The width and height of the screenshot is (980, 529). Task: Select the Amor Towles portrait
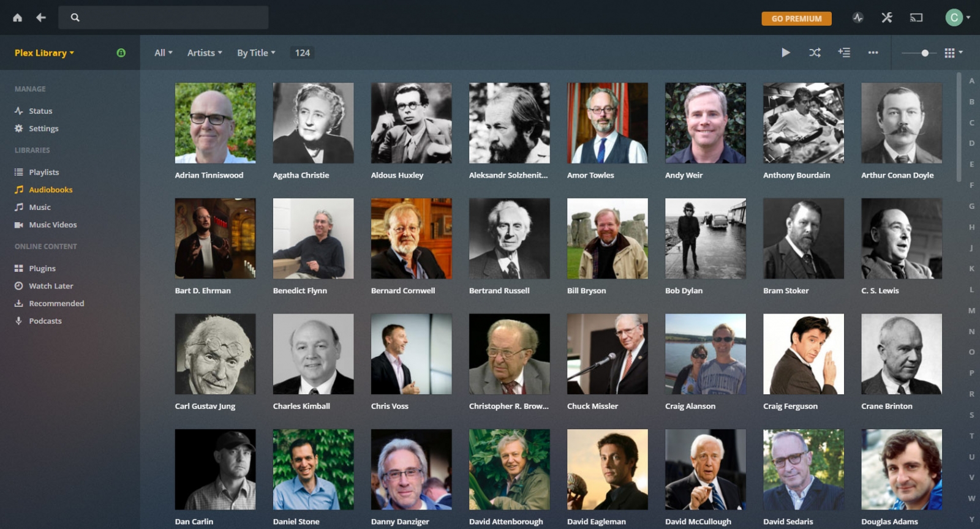(x=608, y=123)
